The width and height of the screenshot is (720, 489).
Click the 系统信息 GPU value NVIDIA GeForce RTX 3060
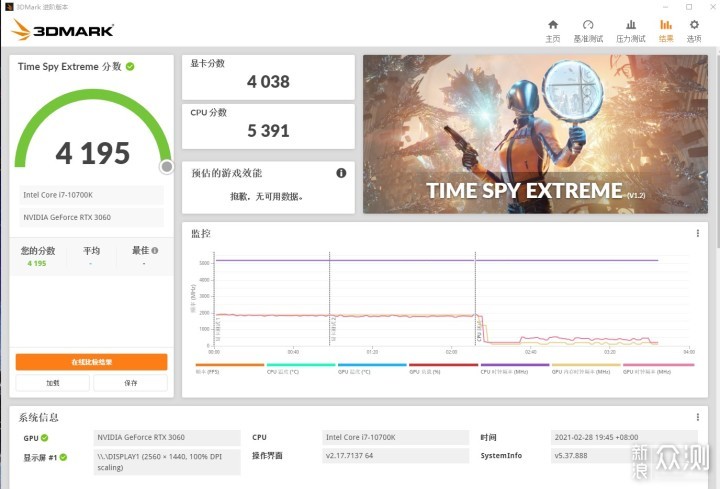(167, 438)
